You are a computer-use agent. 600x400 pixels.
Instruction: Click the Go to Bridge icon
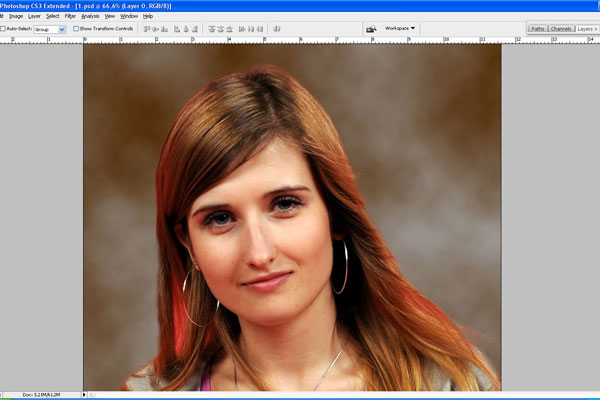(x=371, y=29)
